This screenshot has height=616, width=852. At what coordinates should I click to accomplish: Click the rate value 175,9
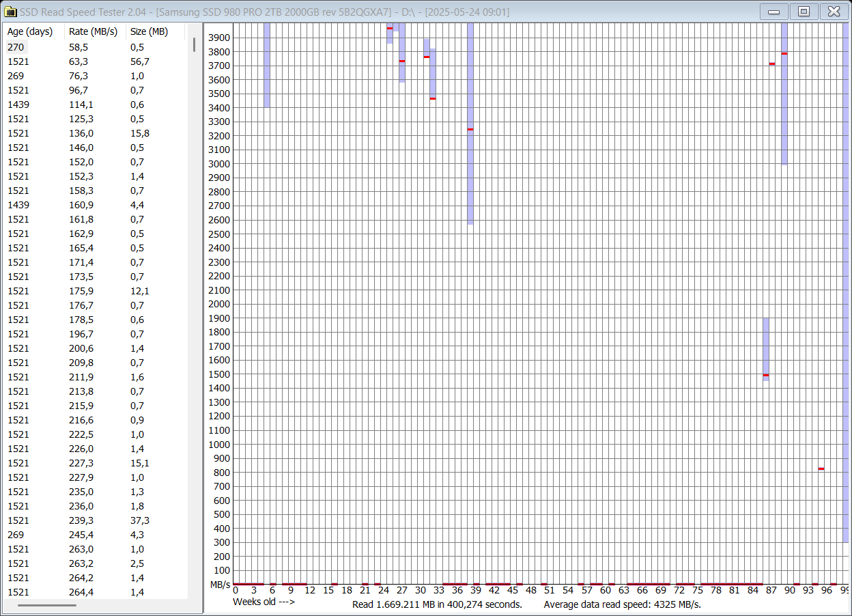(x=81, y=291)
